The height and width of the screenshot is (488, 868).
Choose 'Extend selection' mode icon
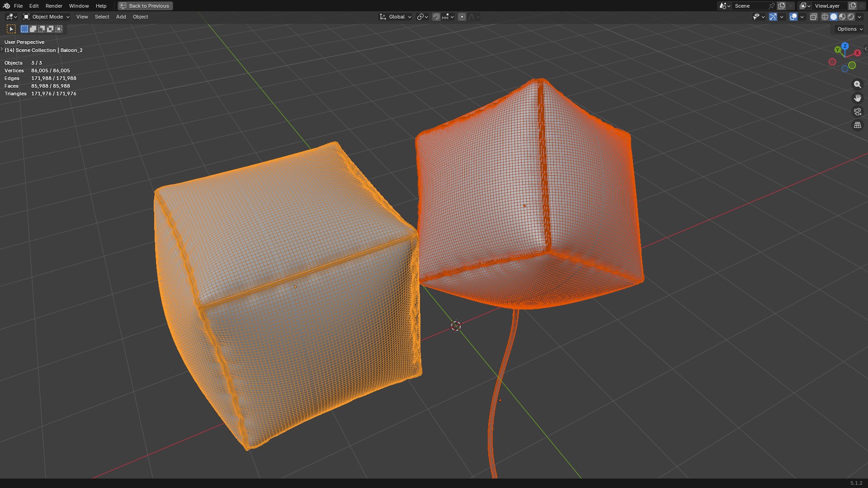pos(33,29)
